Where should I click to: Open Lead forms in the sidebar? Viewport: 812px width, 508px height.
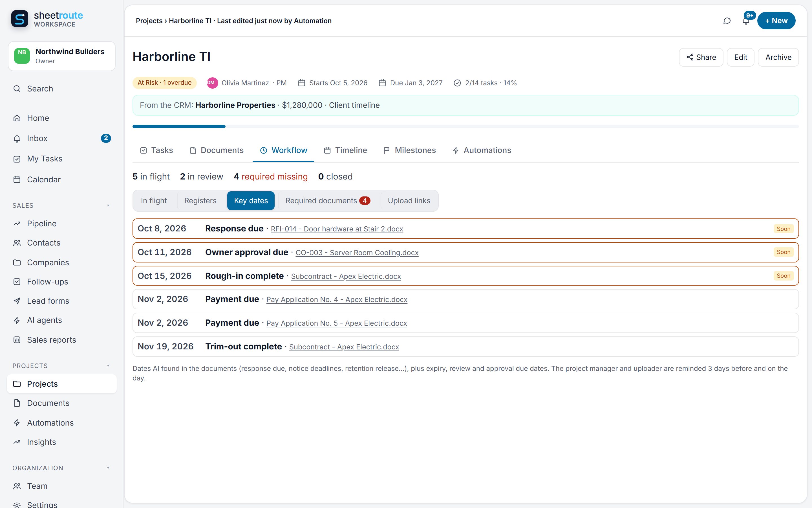pyautogui.click(x=62, y=301)
